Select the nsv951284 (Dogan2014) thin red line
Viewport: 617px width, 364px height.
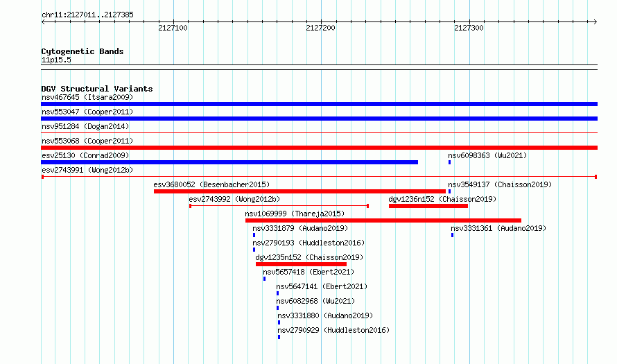click(x=319, y=133)
